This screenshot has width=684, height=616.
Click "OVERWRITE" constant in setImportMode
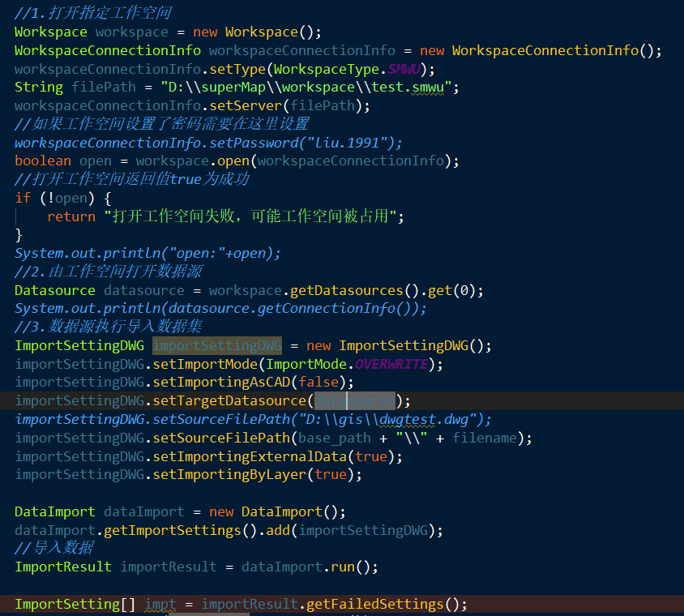pyautogui.click(x=391, y=364)
